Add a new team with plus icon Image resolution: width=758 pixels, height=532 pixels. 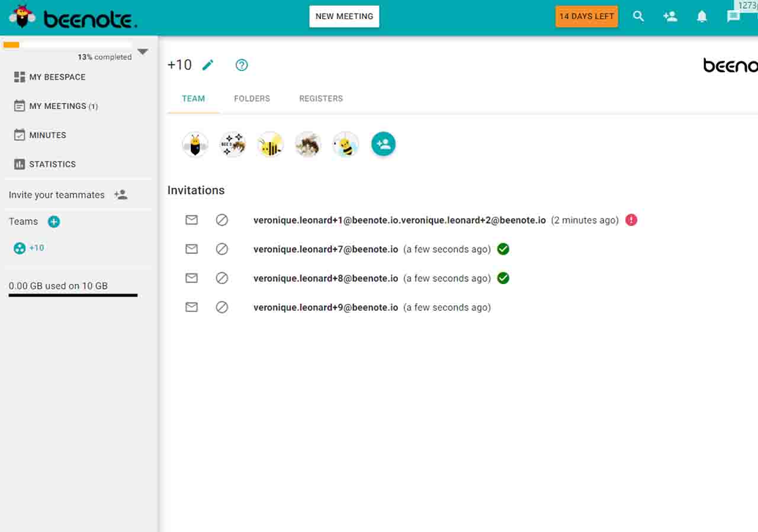pyautogui.click(x=54, y=221)
